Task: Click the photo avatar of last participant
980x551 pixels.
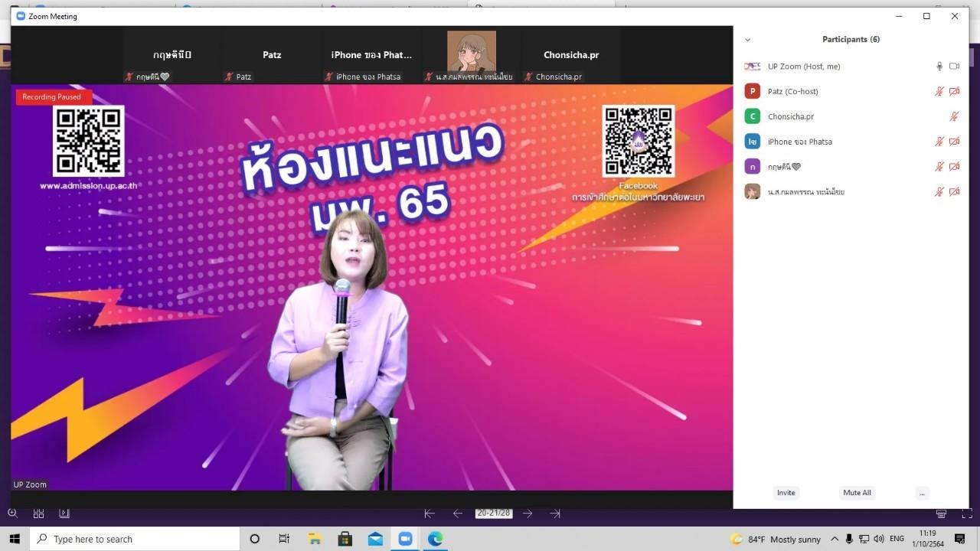Action: click(x=753, y=192)
